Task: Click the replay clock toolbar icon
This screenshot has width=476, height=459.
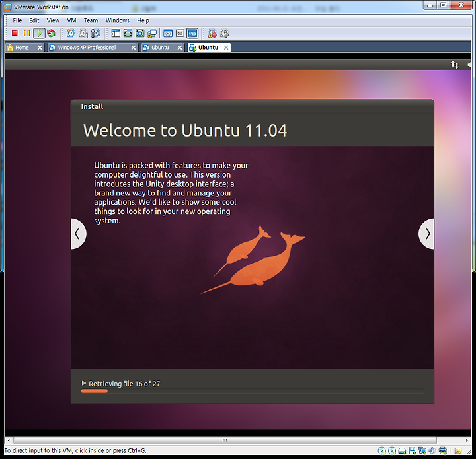Action: coord(225,33)
